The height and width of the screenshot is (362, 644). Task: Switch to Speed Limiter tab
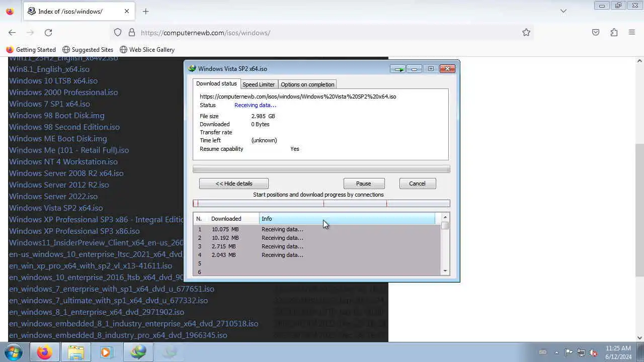pyautogui.click(x=259, y=84)
